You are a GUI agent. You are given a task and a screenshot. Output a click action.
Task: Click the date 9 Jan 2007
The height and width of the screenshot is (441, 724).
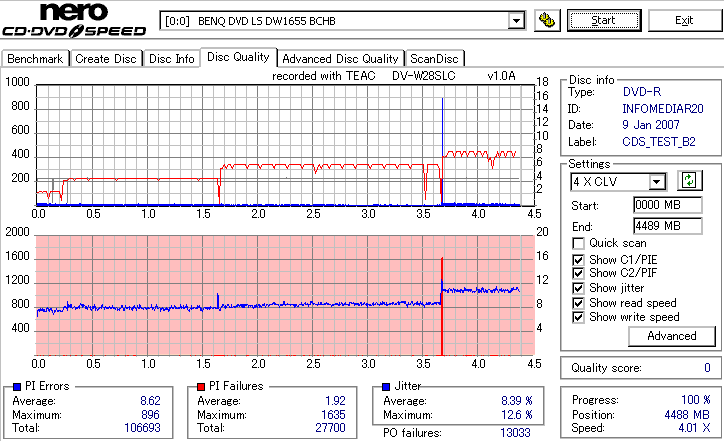[651, 125]
